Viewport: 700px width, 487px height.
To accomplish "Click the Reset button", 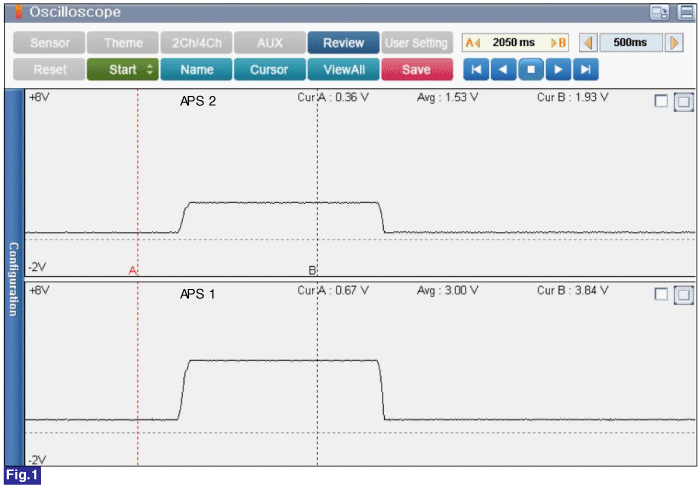I will click(49, 70).
